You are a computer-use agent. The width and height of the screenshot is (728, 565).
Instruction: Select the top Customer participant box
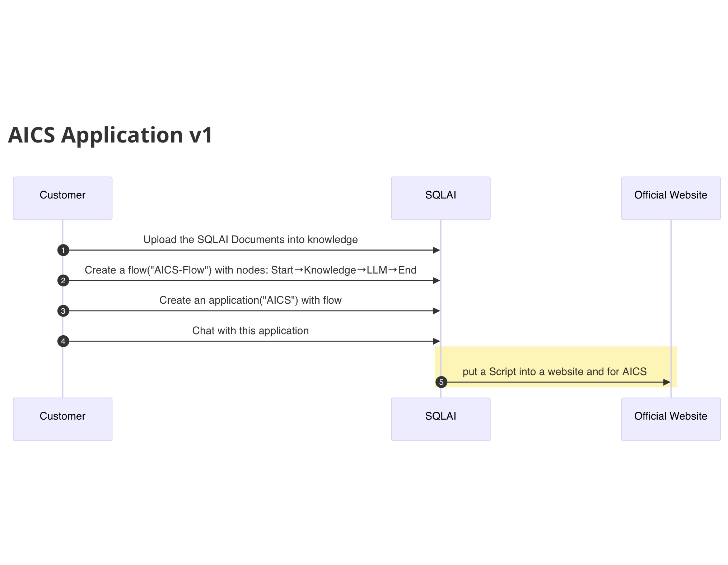pyautogui.click(x=62, y=198)
